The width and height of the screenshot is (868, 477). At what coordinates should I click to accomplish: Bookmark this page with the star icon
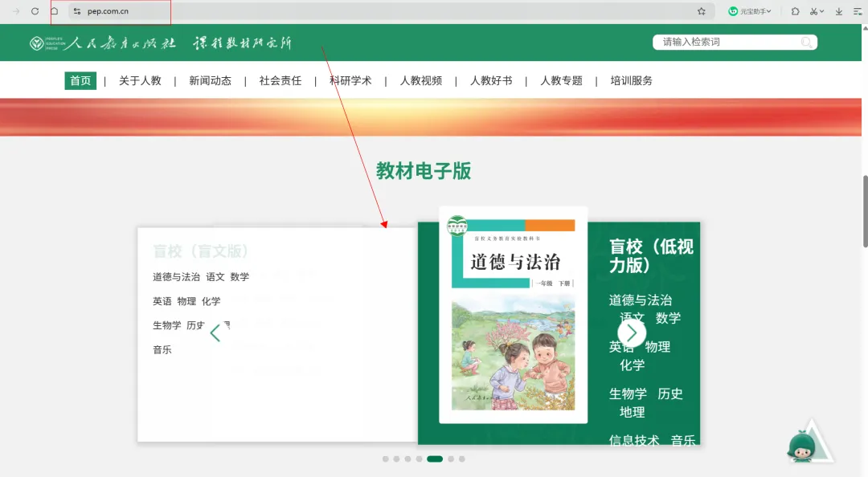pyautogui.click(x=702, y=11)
